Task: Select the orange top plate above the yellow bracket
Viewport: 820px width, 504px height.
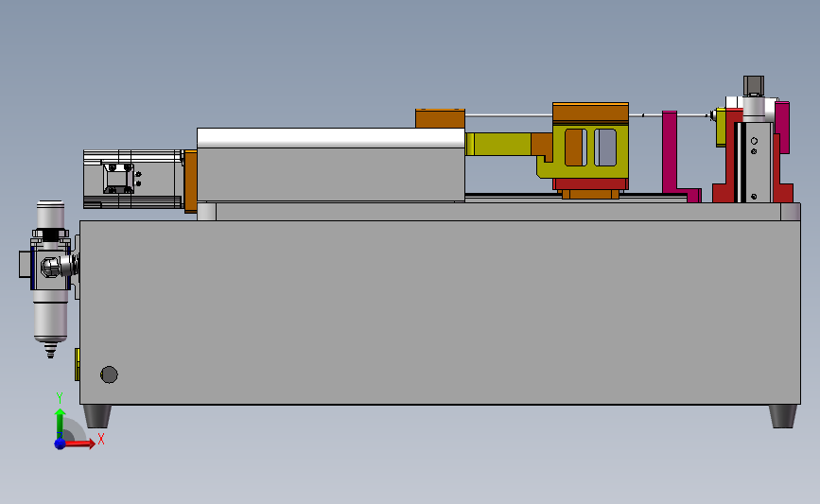Action: point(590,113)
